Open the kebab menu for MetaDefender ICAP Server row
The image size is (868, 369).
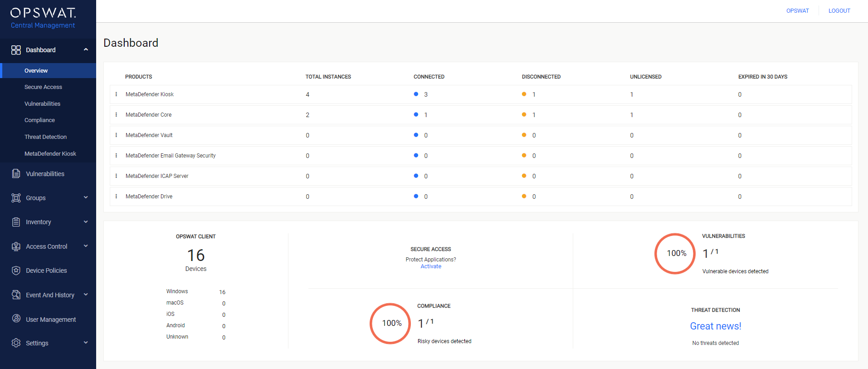[x=116, y=176]
